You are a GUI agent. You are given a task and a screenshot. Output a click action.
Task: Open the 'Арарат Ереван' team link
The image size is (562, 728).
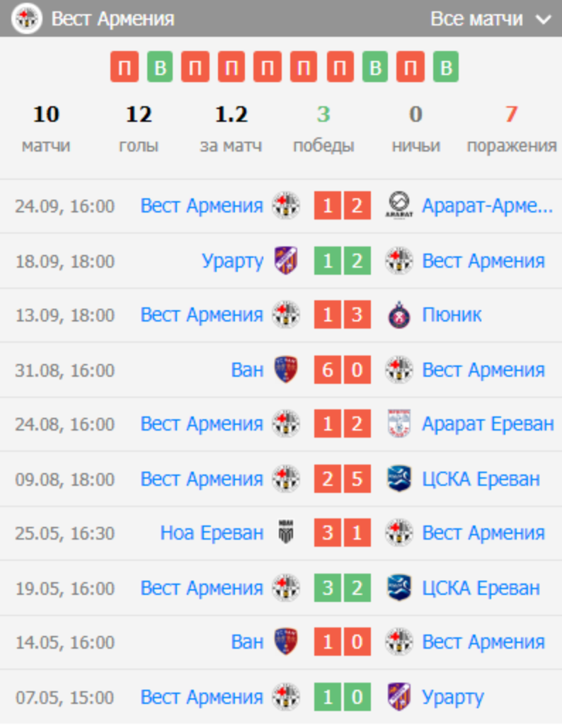(488, 424)
